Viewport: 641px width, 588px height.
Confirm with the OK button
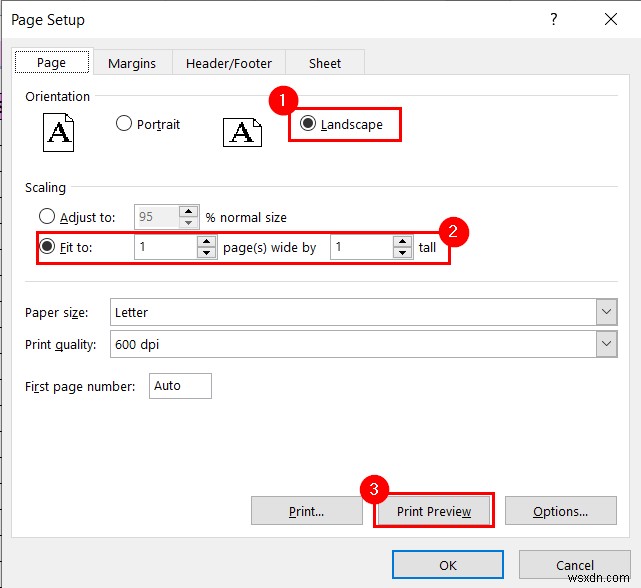click(x=448, y=565)
